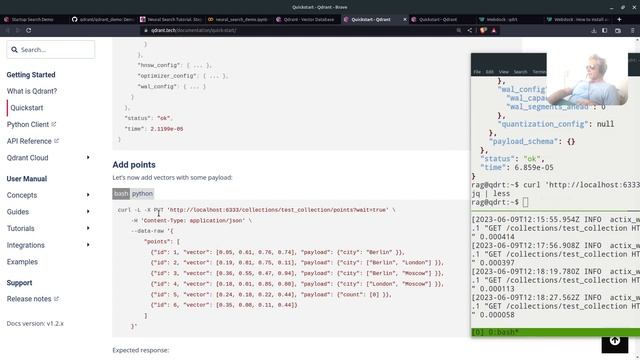The image size is (640, 360).
Task: Click the external link icon beside Release notes
Action: (x=56, y=299)
